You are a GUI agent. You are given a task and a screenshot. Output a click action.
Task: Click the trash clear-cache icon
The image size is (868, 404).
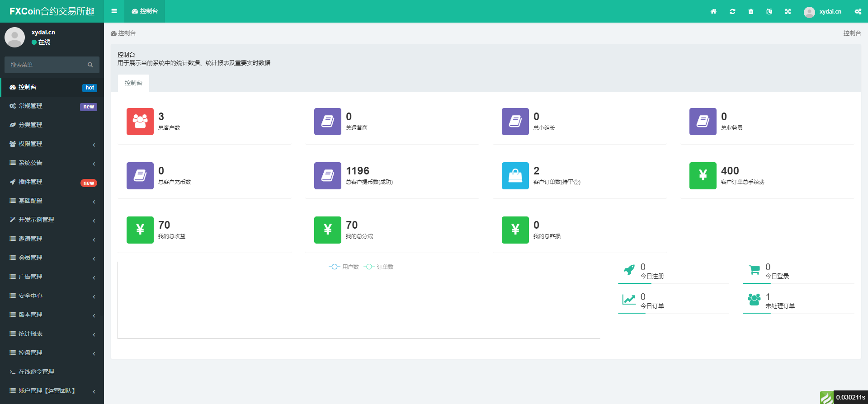click(751, 11)
